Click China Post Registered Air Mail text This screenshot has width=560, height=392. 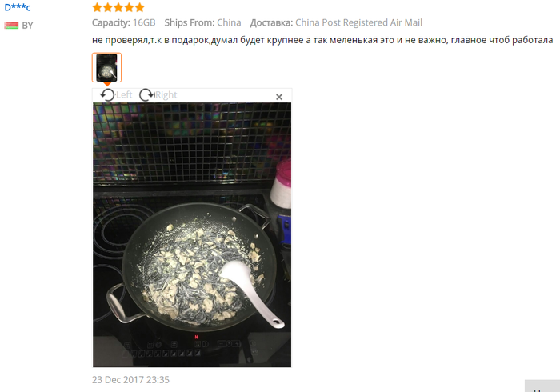coord(358,22)
